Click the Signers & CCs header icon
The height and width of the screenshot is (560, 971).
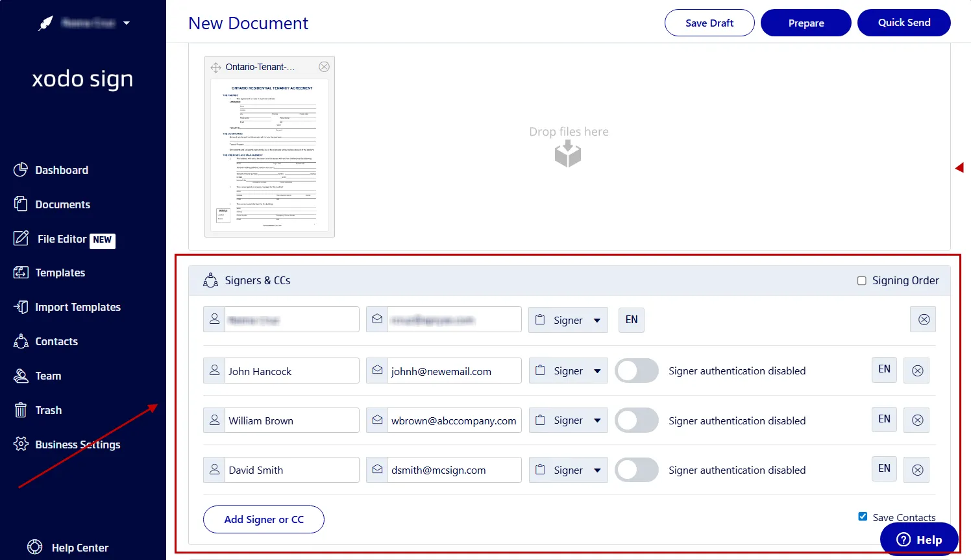click(210, 280)
